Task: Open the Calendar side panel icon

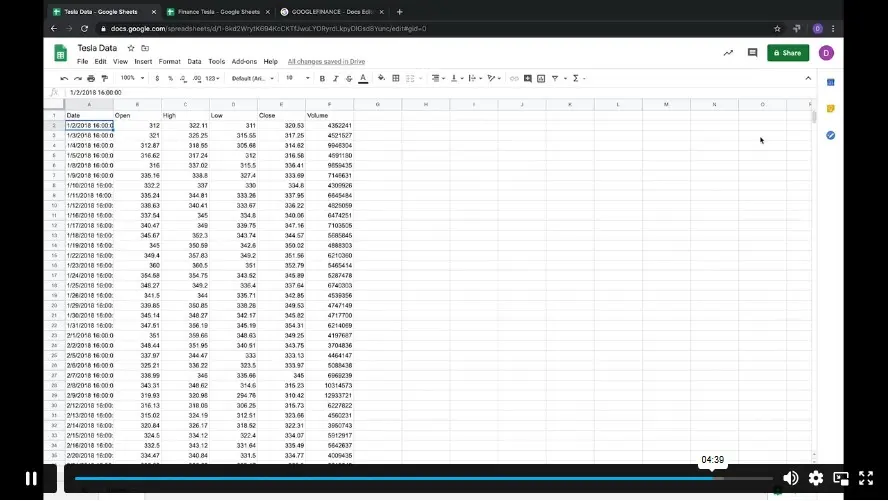Action: pos(830,82)
